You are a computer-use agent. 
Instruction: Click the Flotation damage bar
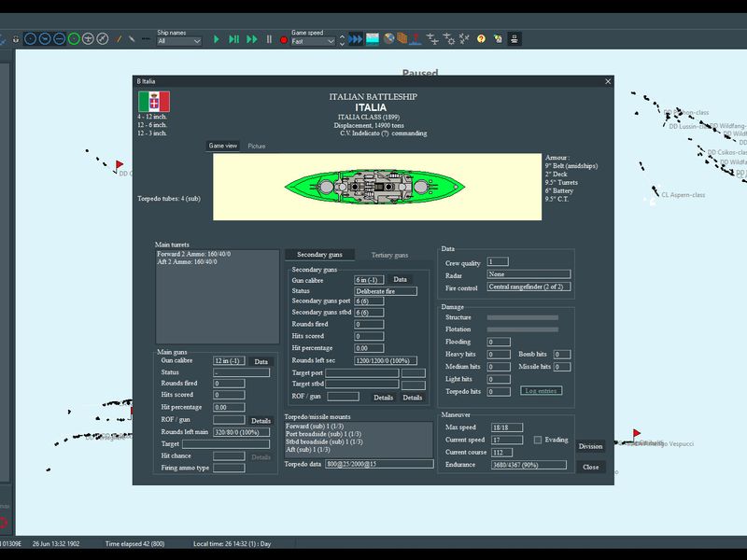click(523, 329)
